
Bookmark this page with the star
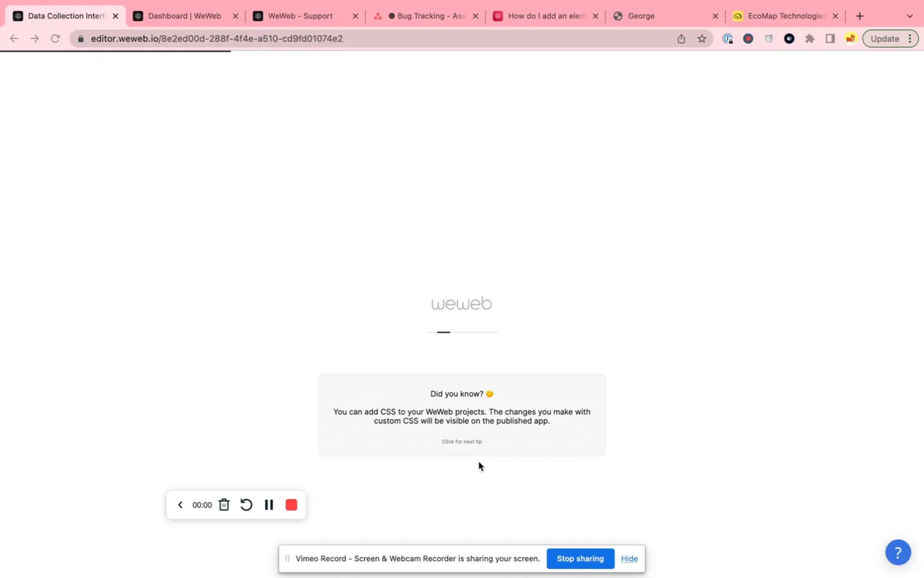tap(702, 39)
